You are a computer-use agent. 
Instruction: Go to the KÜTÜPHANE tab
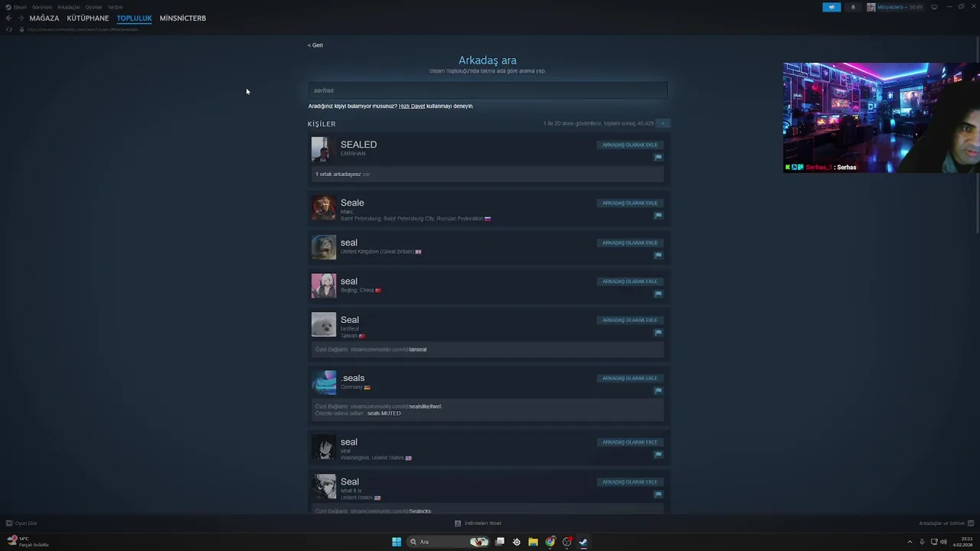[x=88, y=18]
